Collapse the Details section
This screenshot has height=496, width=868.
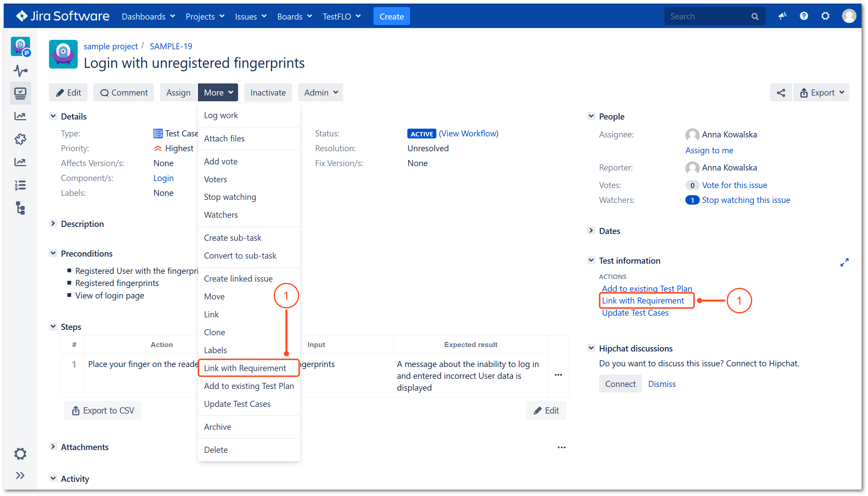(x=53, y=116)
